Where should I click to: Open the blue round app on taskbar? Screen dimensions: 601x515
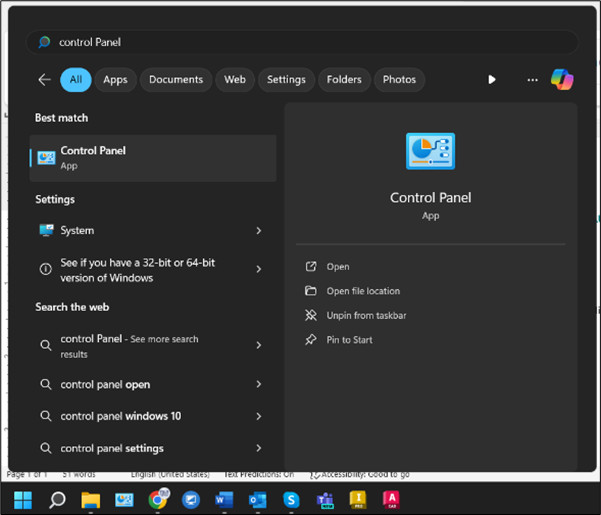(191, 500)
